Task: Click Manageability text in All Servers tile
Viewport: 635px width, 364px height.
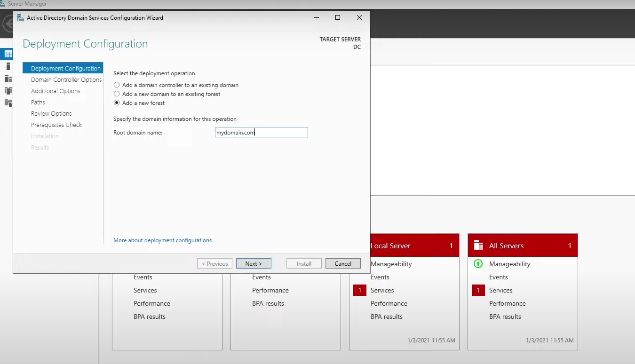Action: coord(509,264)
